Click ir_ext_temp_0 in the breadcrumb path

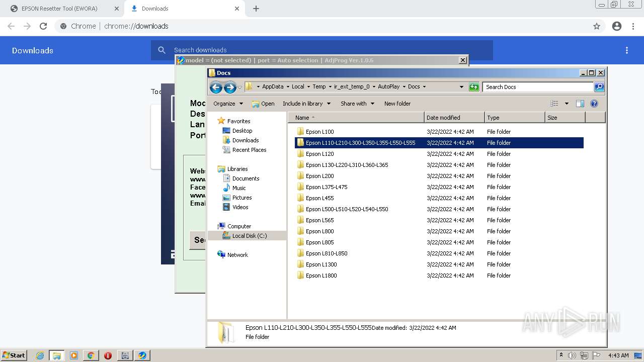pos(352,86)
